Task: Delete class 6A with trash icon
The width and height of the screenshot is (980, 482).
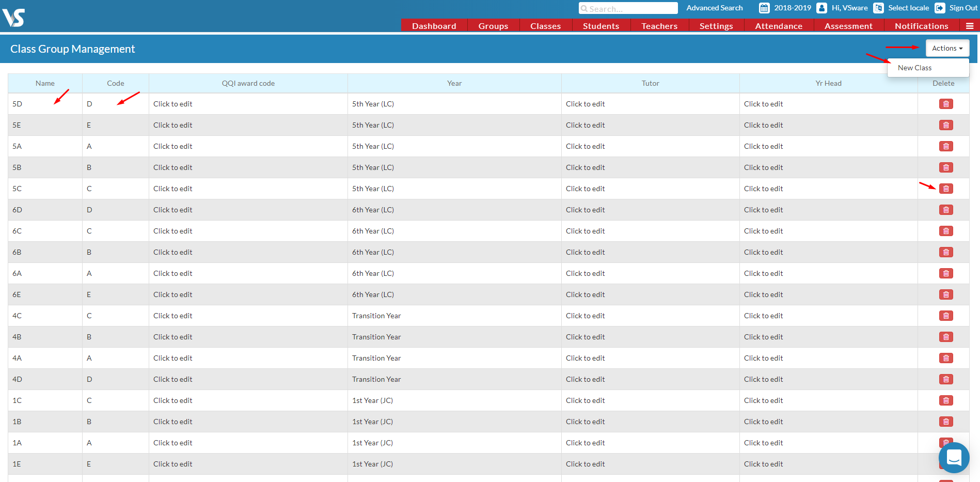Action: click(x=946, y=273)
